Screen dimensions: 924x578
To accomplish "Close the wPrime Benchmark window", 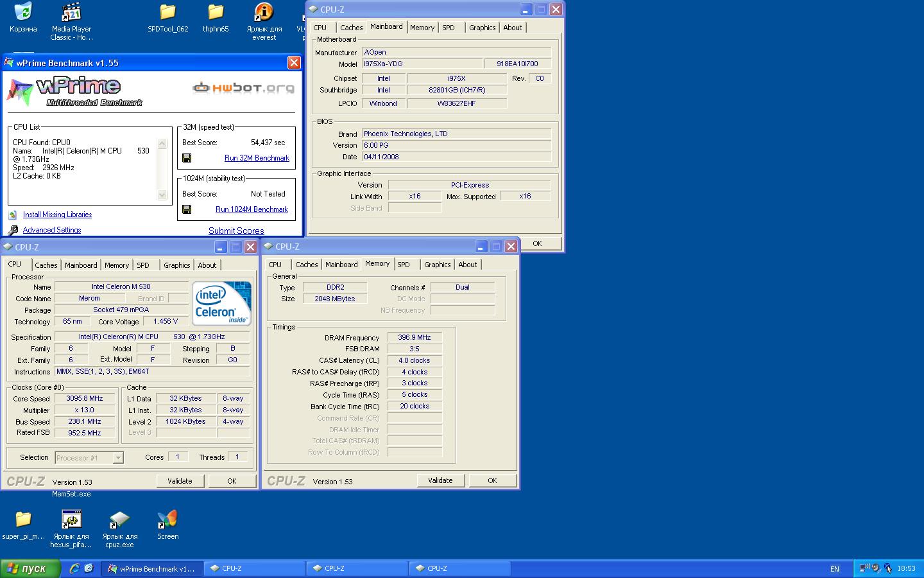I will pos(294,62).
